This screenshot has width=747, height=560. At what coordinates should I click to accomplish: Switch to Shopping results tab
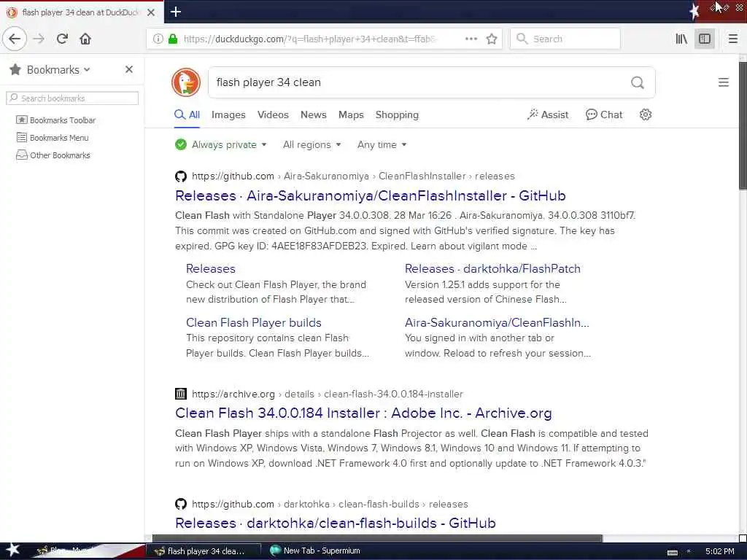tap(397, 114)
